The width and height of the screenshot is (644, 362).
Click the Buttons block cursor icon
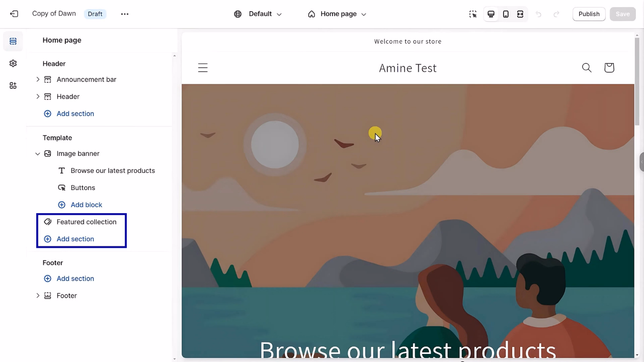[62, 188]
